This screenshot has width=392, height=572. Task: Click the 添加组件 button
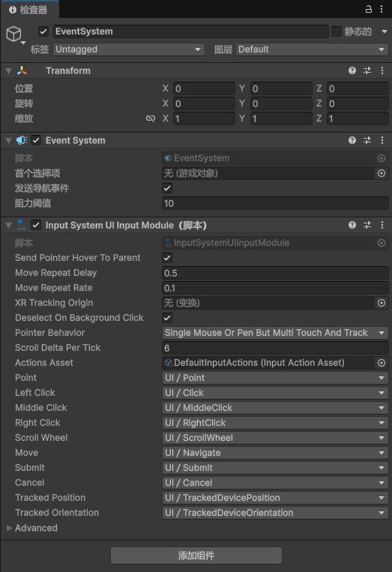pos(196,556)
